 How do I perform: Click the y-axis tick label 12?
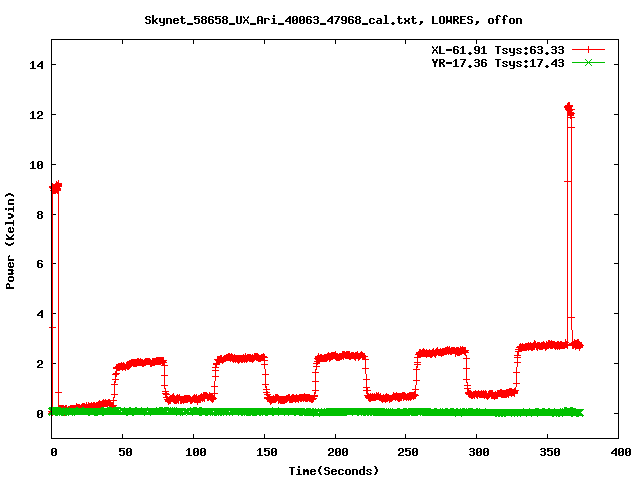pos(36,115)
